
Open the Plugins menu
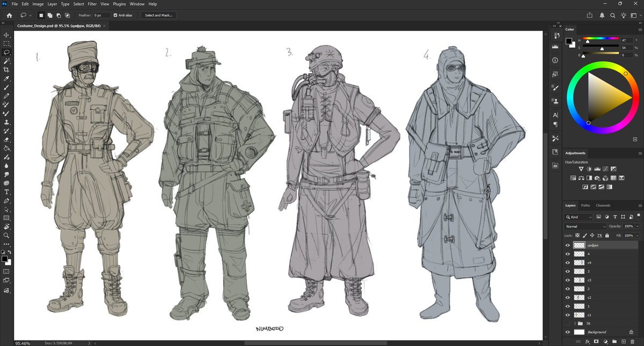click(120, 4)
